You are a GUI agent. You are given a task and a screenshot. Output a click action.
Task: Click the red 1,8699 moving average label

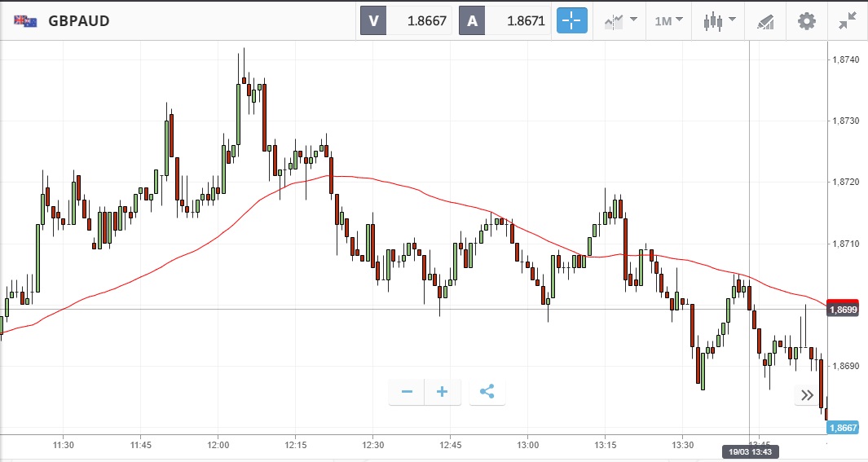[x=842, y=308]
